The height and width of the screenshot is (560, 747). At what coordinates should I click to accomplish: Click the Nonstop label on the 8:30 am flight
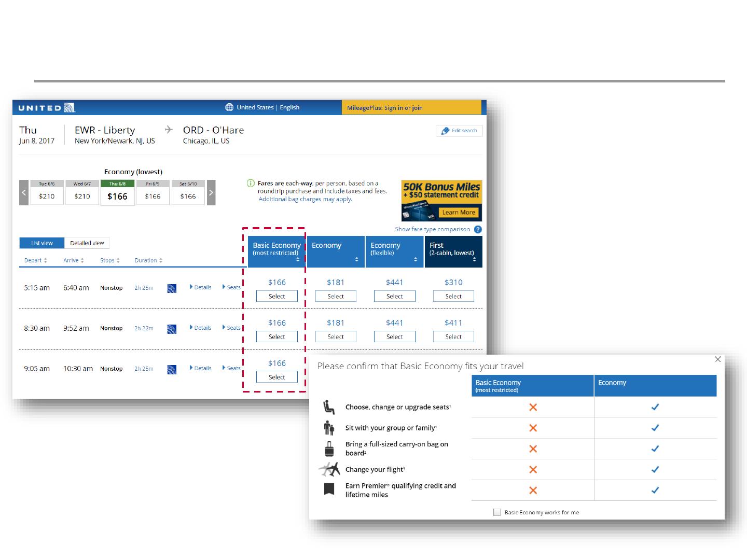point(111,328)
